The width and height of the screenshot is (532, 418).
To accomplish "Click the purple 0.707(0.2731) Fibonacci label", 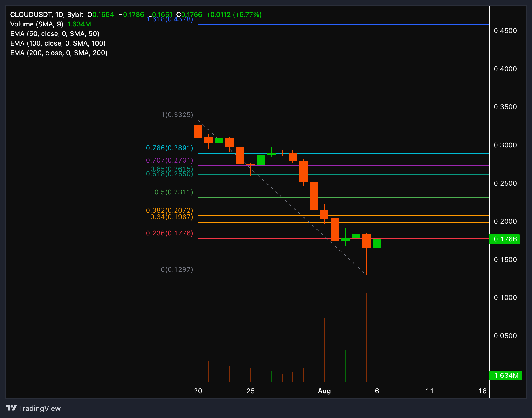I will [169, 160].
